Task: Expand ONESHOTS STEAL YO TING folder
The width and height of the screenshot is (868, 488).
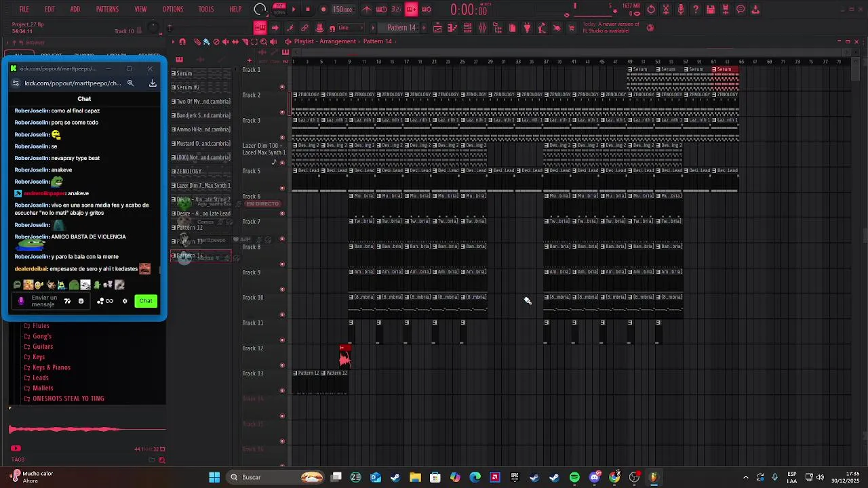Action: [x=68, y=399]
